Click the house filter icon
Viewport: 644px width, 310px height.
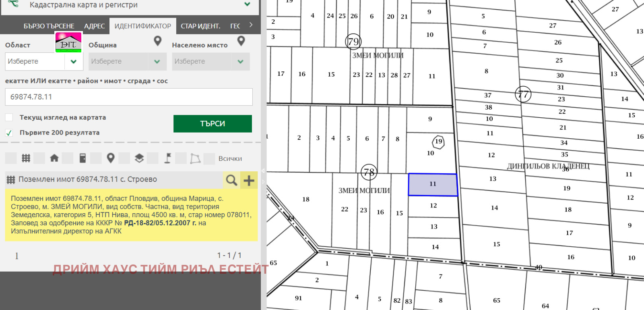tap(54, 158)
